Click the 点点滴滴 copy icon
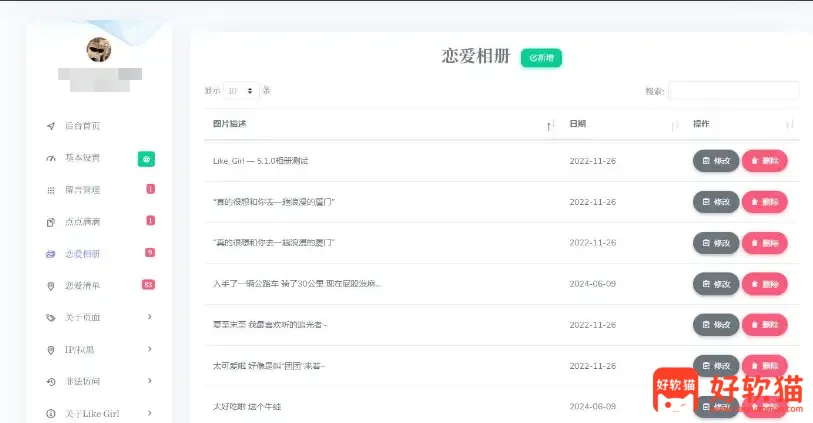Screen dimensions: 813x423 click(51, 222)
